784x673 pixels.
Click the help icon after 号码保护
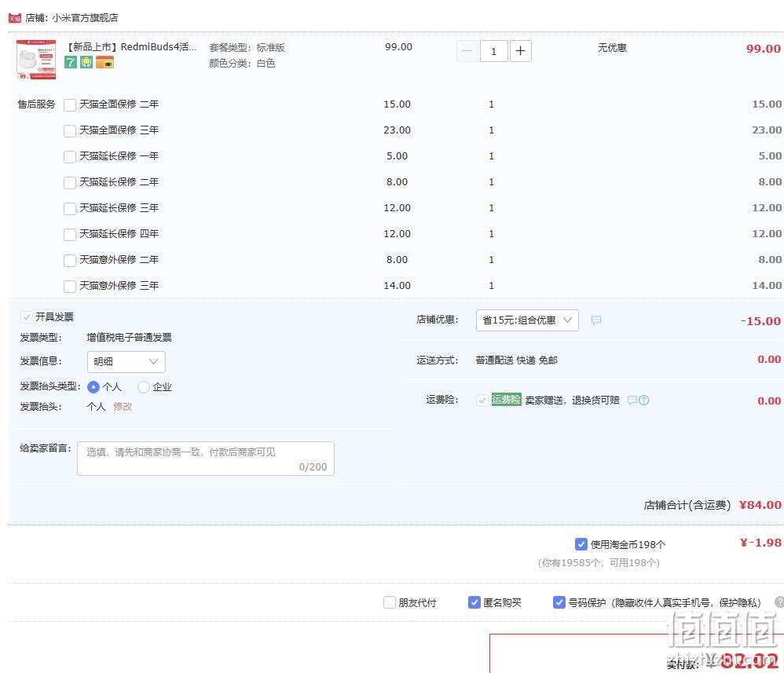click(779, 602)
